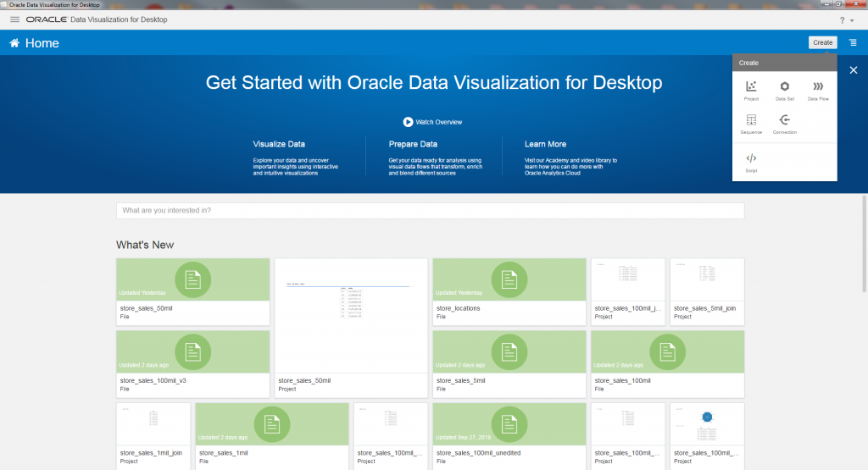
Task: Open store_sales_100mil_v3 file tile icon
Action: tap(192, 352)
